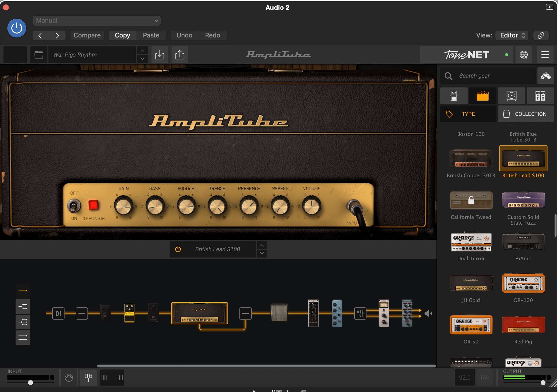Click the amp REVERB knob

click(x=280, y=206)
